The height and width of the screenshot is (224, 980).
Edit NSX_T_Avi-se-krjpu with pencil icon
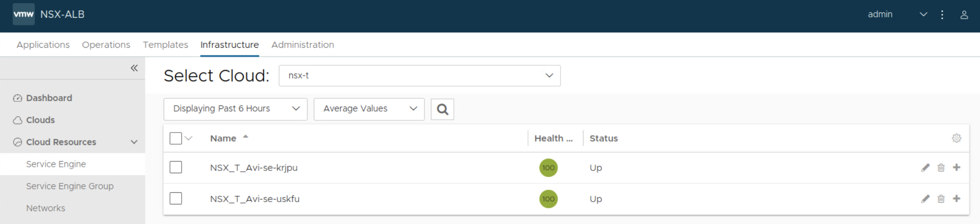925,168
